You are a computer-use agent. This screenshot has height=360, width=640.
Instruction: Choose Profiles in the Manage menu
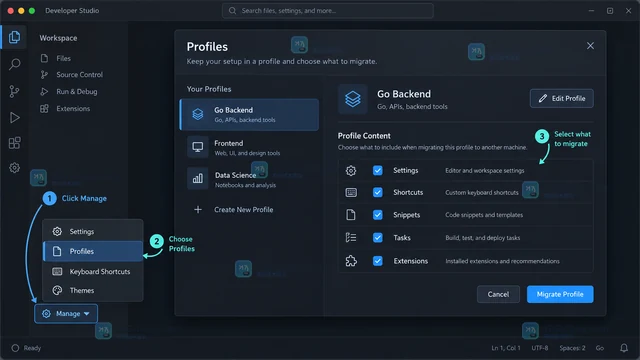[x=93, y=251]
